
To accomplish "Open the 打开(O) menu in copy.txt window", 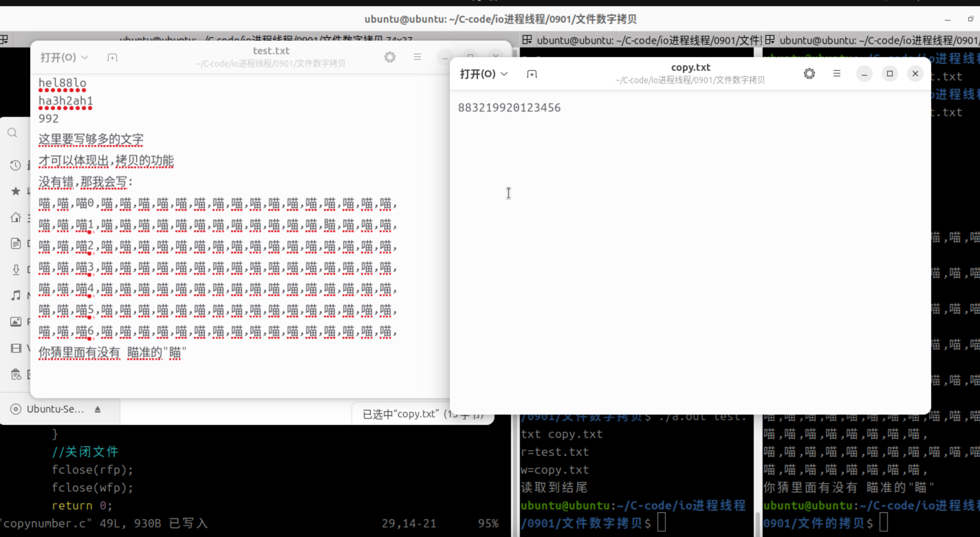I will 483,74.
